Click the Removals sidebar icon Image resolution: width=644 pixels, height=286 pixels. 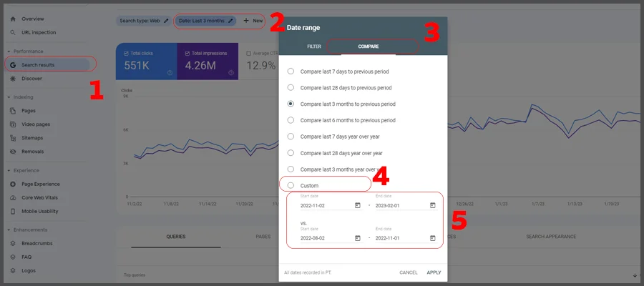point(13,152)
